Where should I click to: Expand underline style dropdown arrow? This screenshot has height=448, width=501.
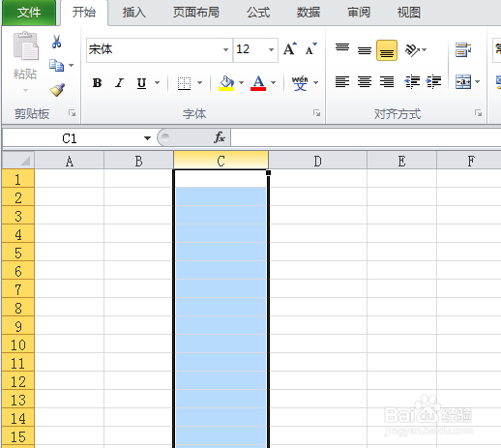pos(157,83)
